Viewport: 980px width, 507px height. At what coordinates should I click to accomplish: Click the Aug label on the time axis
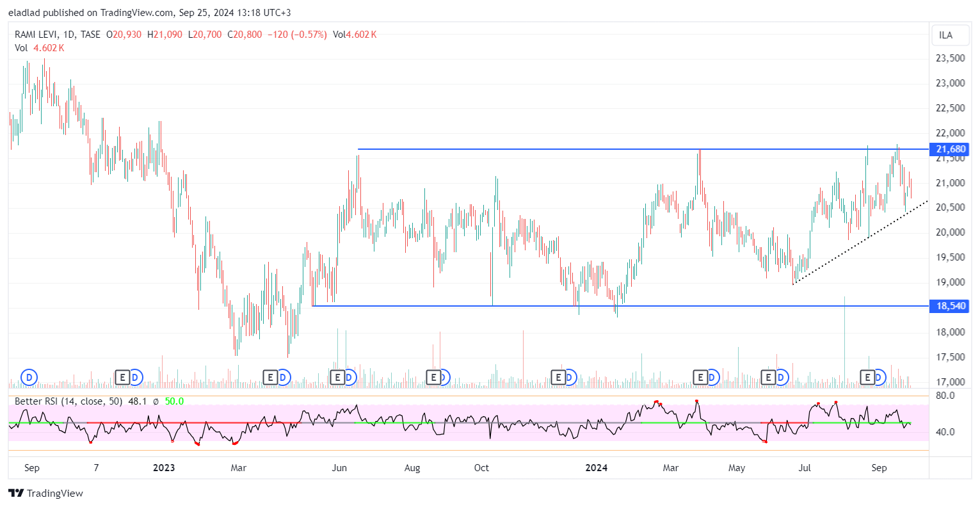tap(412, 468)
